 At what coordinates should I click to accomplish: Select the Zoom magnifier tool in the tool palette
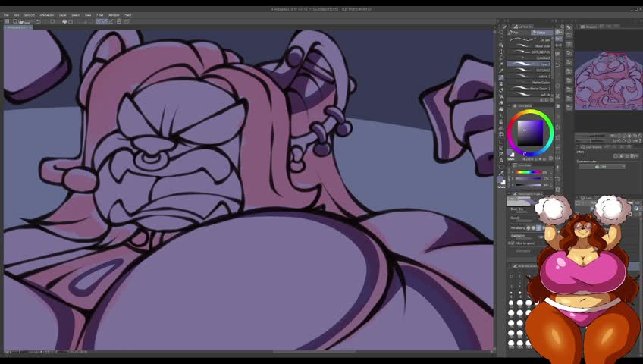[x=501, y=33]
